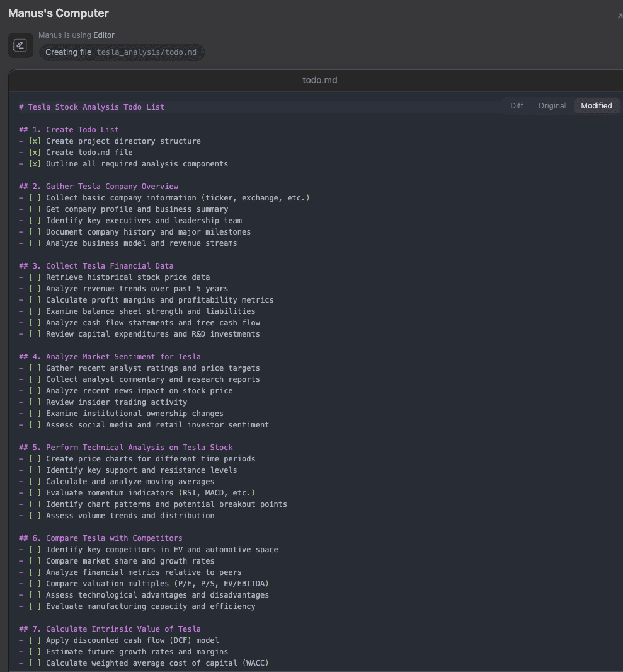Click line Gather recent analyst ratings and price targets
The height and width of the screenshot is (672, 623).
tap(153, 368)
